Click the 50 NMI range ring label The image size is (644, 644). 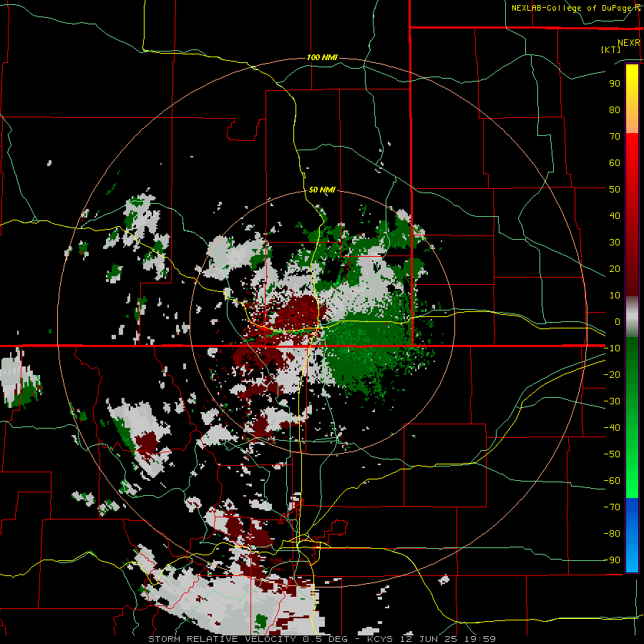[x=322, y=190]
